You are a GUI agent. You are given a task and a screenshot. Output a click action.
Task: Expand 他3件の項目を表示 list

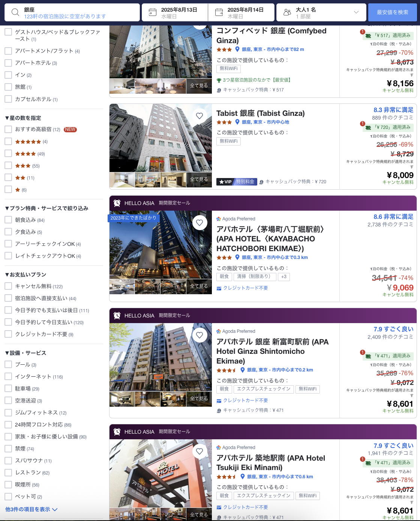(x=31, y=509)
